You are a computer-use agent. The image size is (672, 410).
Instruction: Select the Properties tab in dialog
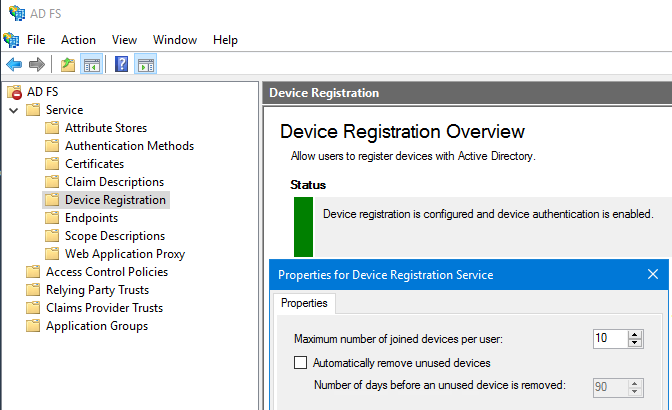304,303
